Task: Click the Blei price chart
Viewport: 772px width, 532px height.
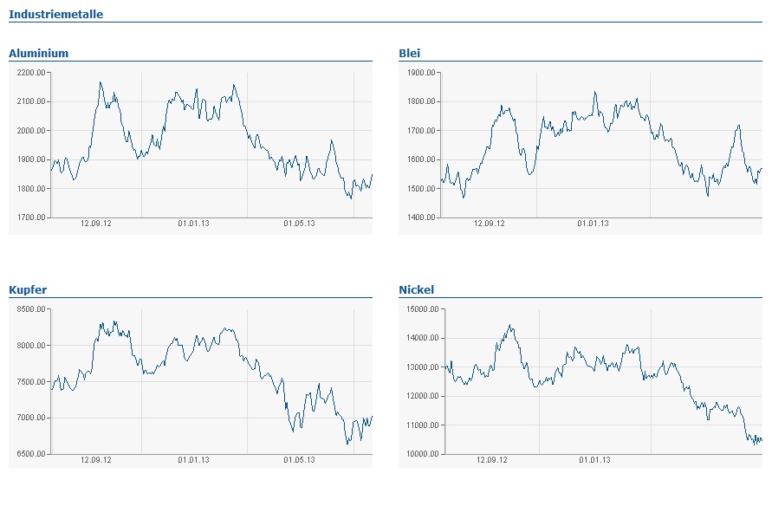Action: pyautogui.click(x=601, y=145)
